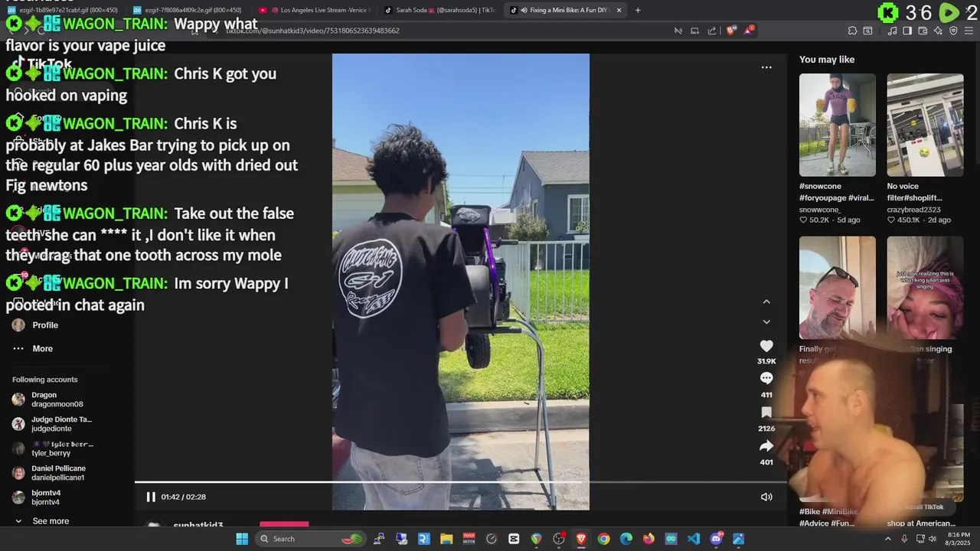The width and height of the screenshot is (980, 551).
Task: Open the system clock showing 8:16 PM
Action: coord(959,539)
